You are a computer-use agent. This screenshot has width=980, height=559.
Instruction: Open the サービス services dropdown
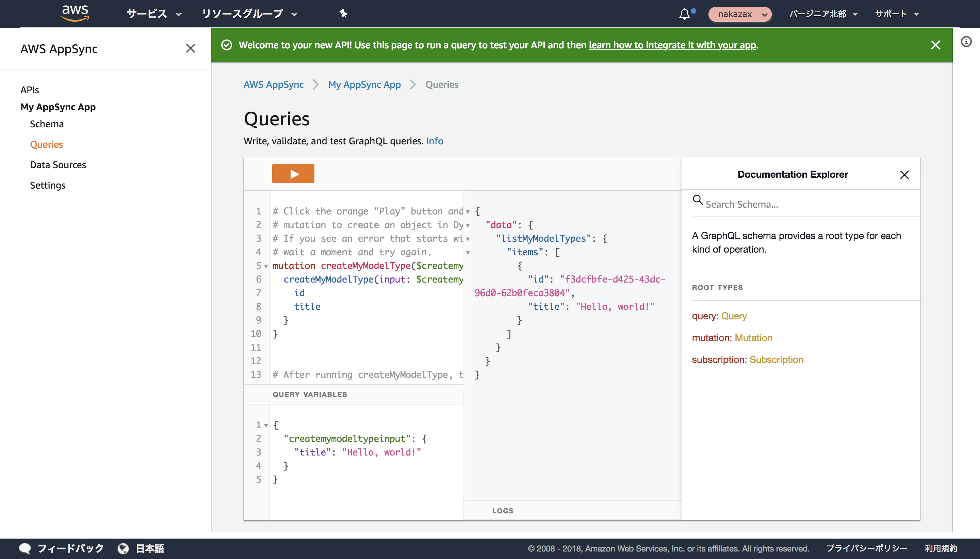tap(154, 14)
